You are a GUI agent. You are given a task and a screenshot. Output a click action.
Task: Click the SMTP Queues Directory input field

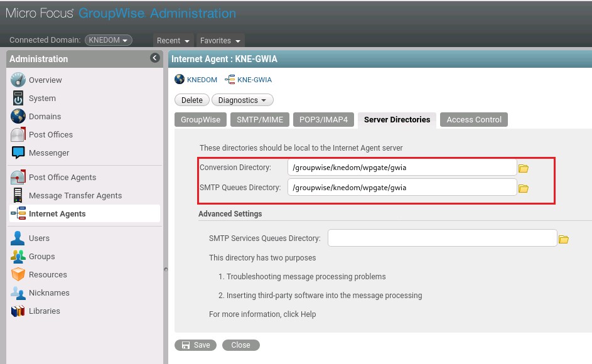pyautogui.click(x=402, y=187)
